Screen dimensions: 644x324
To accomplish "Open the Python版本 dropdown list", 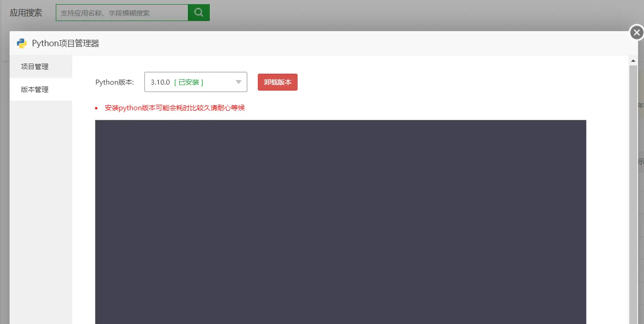I will click(x=195, y=82).
